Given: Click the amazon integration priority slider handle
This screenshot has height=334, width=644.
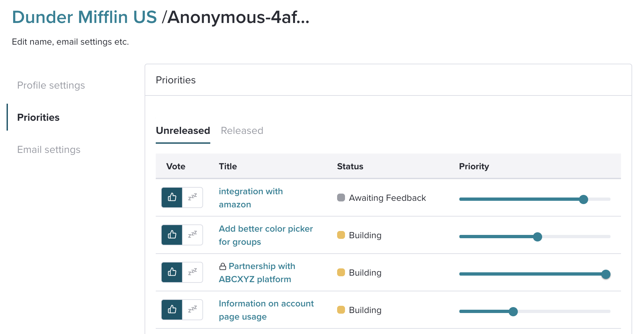Looking at the screenshot, I should 584,199.
